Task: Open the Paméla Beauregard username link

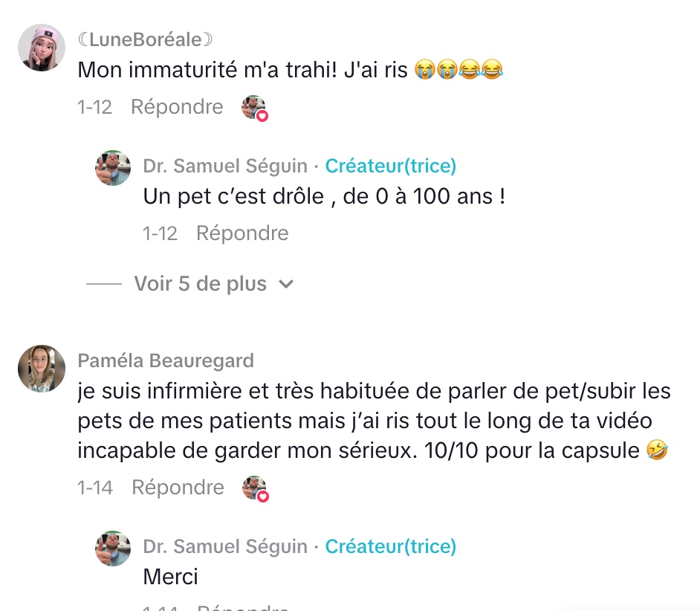Action: [166, 361]
